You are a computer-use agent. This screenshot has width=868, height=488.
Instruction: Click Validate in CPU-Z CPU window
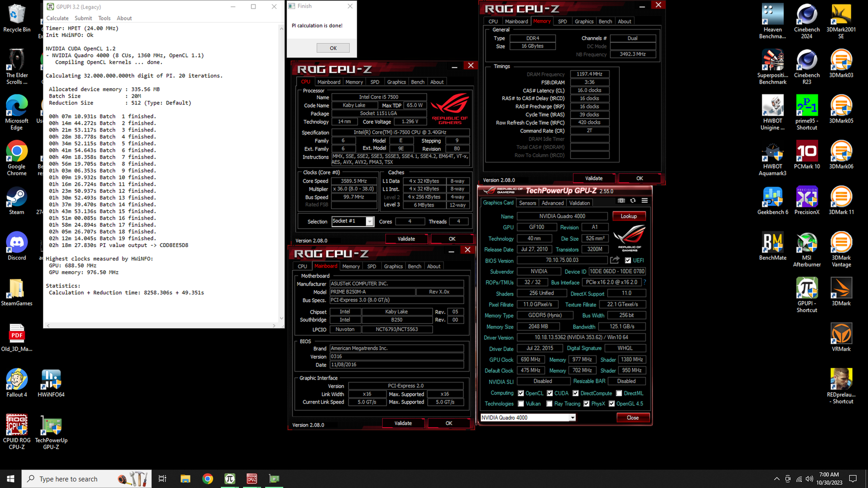coord(406,239)
